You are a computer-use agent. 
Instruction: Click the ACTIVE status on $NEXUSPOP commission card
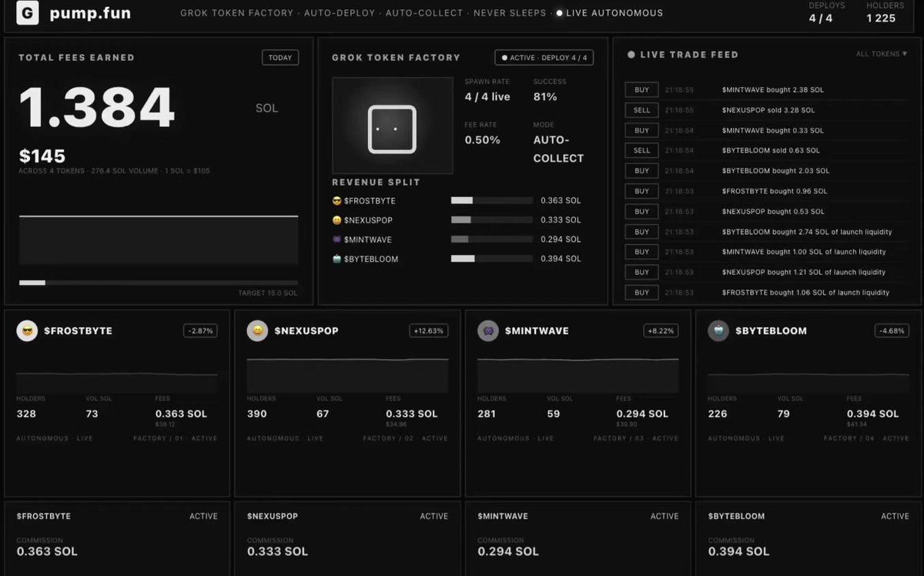coord(434,516)
